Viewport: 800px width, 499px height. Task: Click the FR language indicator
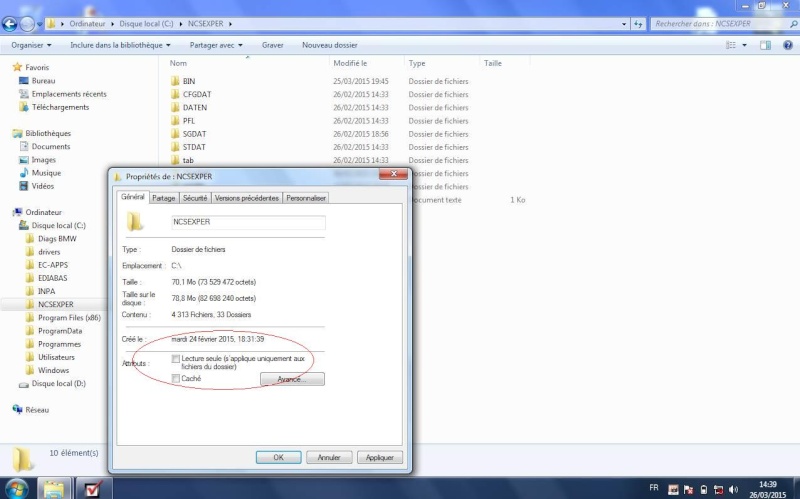(654, 488)
